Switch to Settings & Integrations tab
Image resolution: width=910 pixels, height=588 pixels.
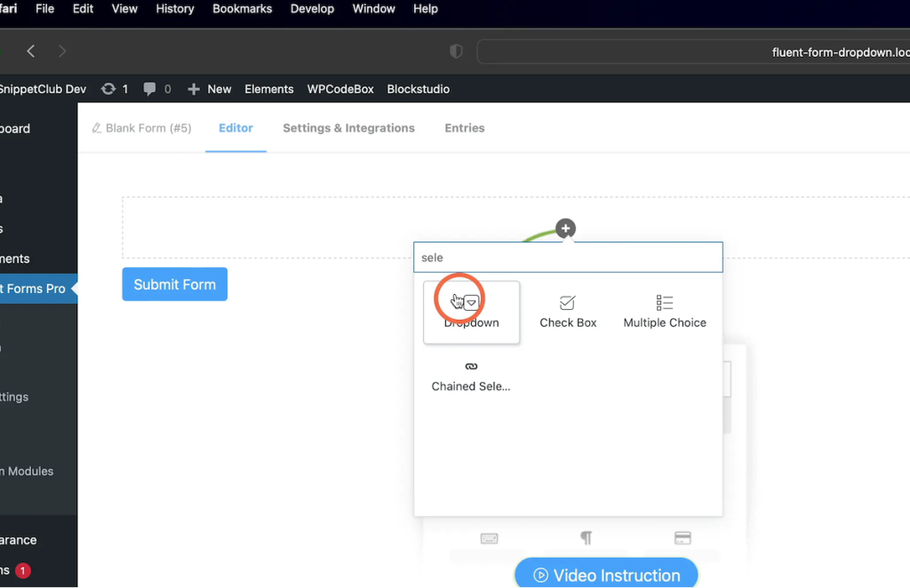[348, 128]
